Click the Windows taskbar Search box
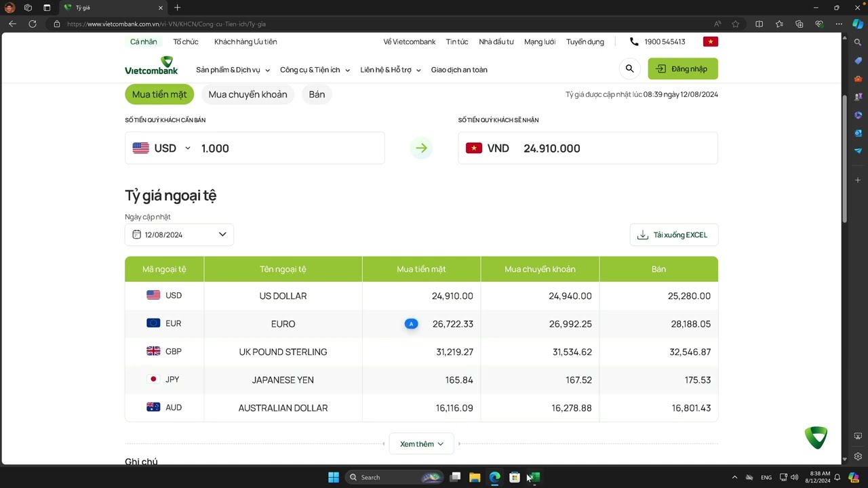The height and width of the screenshot is (488, 868). tap(393, 477)
